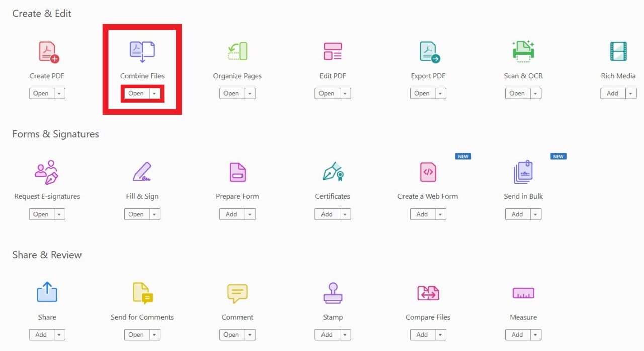
Task: Click Open under Organize Pages
Action: 231,93
